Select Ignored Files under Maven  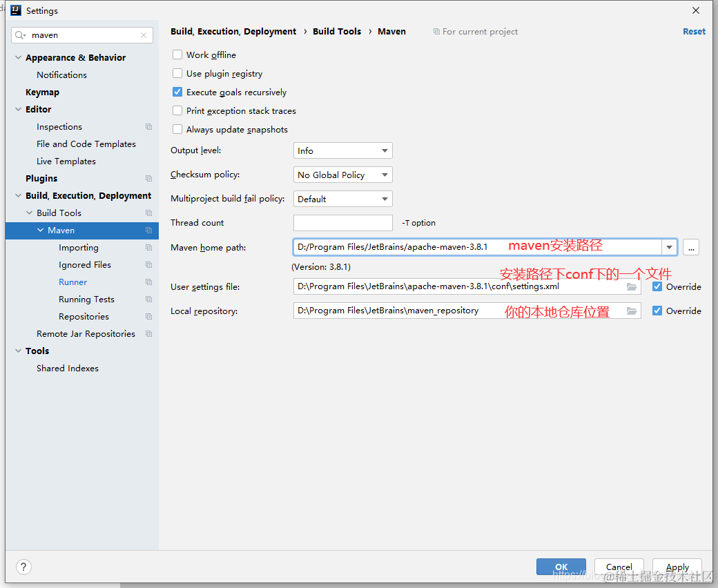(x=85, y=265)
